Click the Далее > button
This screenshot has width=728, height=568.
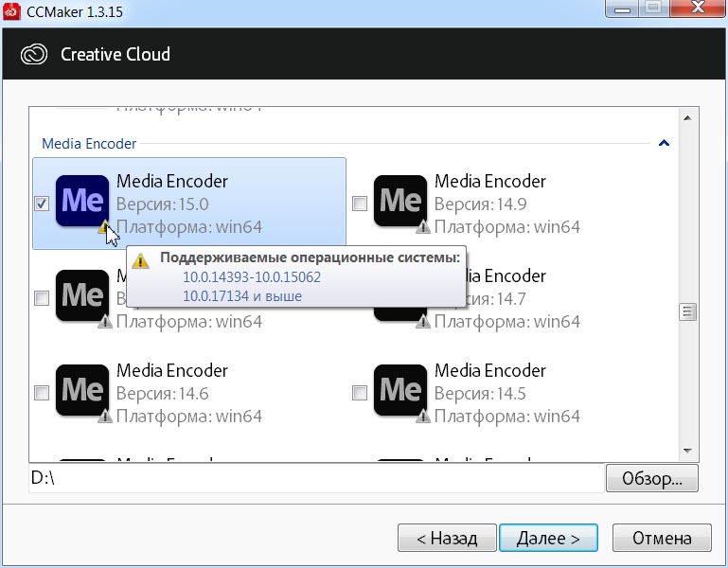coord(548,538)
